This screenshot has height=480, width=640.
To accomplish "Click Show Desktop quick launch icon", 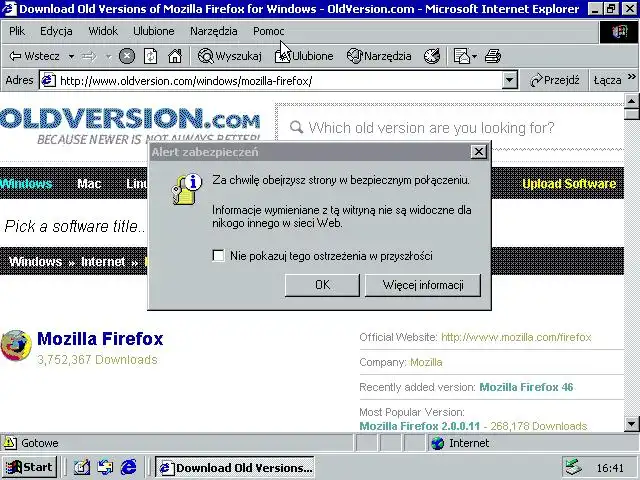I will 82,467.
